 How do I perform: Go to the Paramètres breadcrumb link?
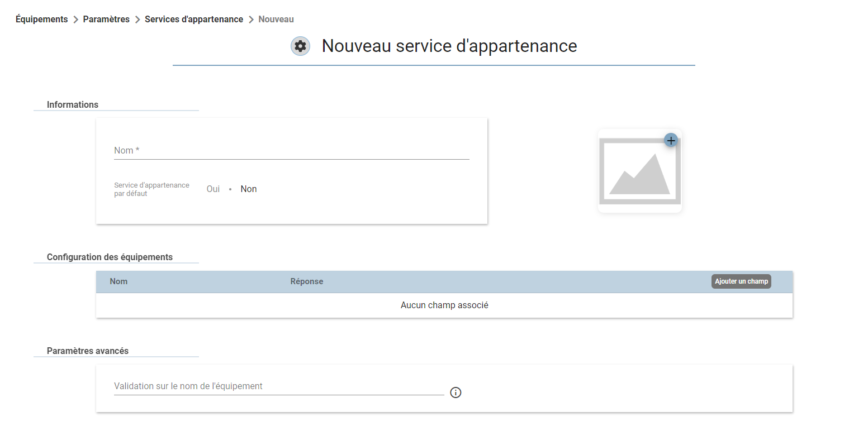point(106,20)
